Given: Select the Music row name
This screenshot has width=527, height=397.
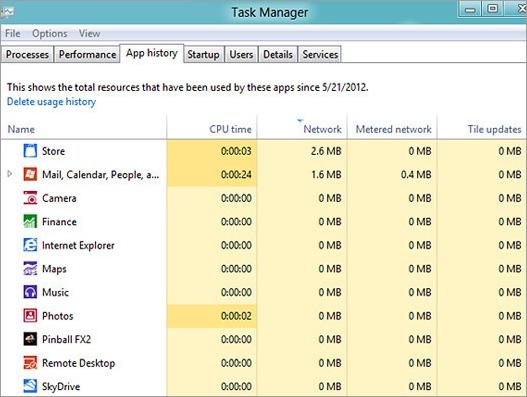Looking at the screenshot, I should tap(55, 292).
